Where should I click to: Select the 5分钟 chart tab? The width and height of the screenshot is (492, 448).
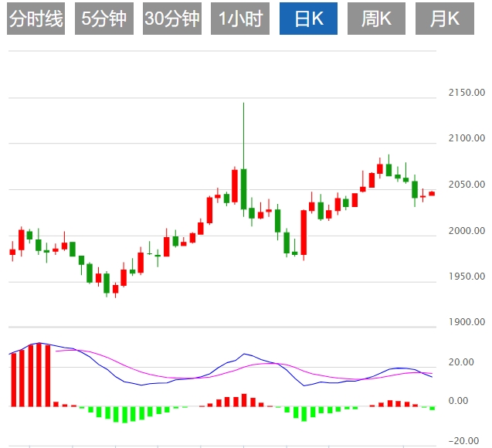click(103, 19)
